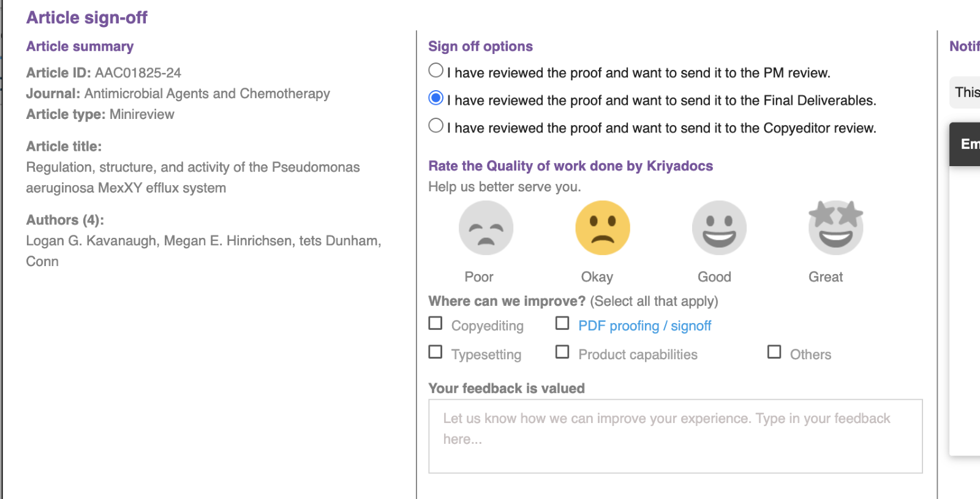Tick the Copyediting checkbox
Screen dimensions: 980x499
click(435, 323)
